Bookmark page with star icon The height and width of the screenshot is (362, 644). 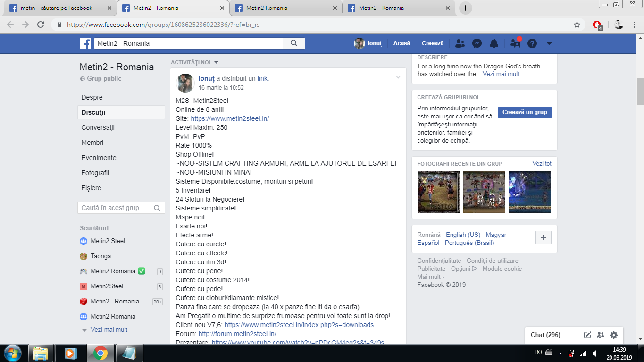(577, 25)
